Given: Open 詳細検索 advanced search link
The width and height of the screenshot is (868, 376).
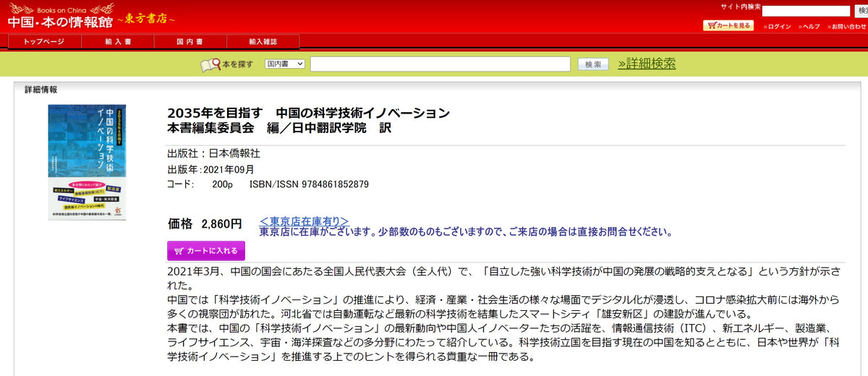Looking at the screenshot, I should (646, 64).
